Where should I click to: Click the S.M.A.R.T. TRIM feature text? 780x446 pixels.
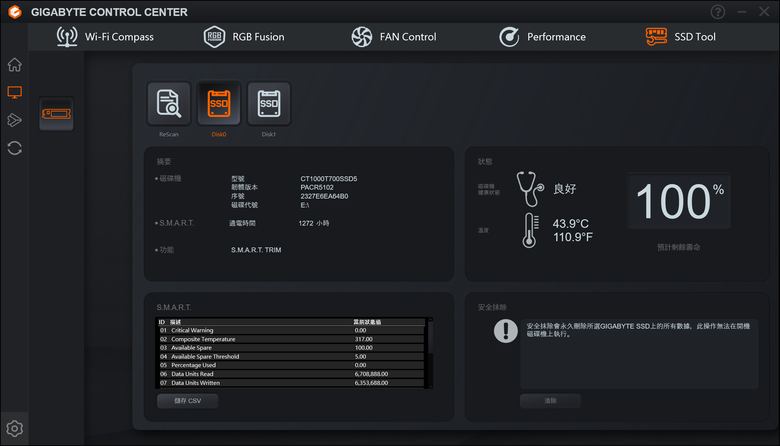[256, 250]
